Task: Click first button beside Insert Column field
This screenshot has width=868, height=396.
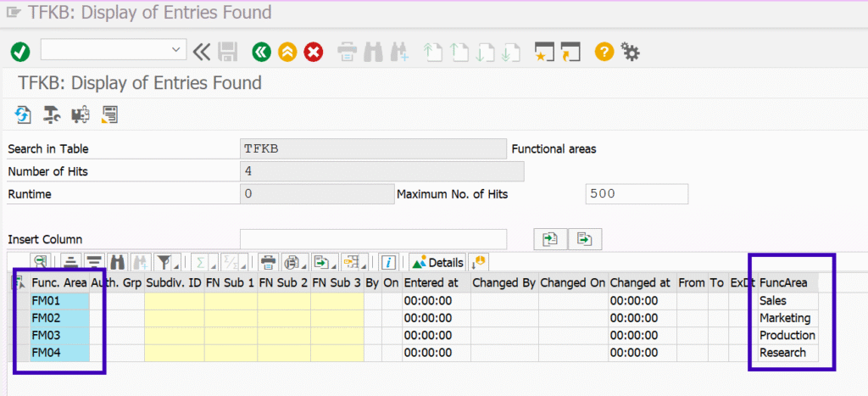Action: click(x=549, y=239)
